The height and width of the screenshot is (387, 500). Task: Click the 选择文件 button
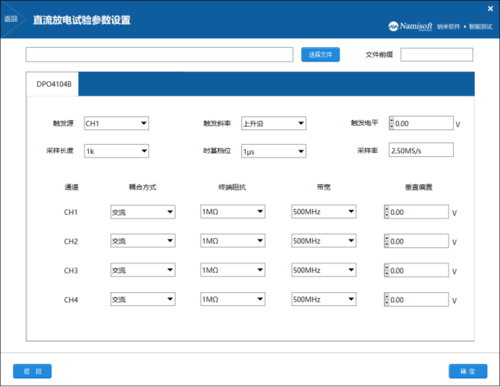[320, 55]
